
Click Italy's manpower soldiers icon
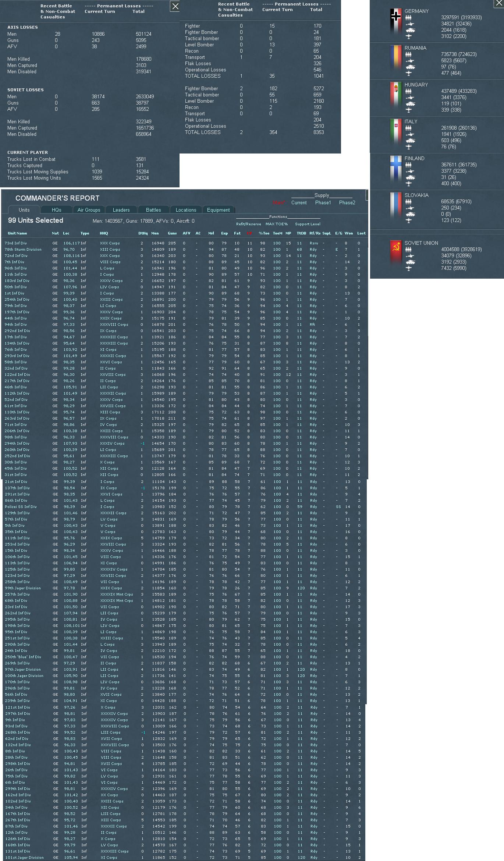click(408, 128)
